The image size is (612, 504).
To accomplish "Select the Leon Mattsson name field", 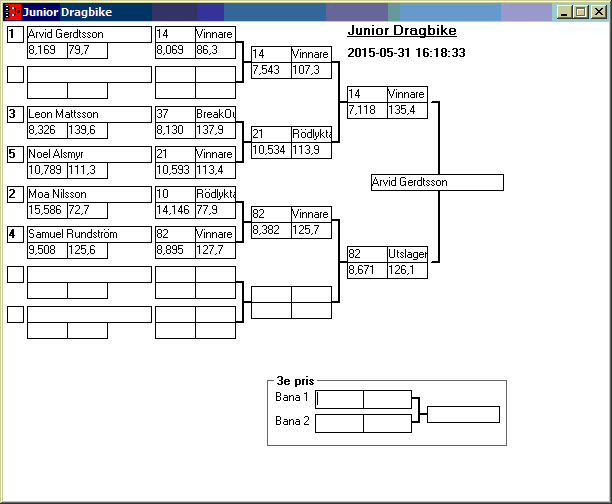I will pyautogui.click(x=88, y=114).
